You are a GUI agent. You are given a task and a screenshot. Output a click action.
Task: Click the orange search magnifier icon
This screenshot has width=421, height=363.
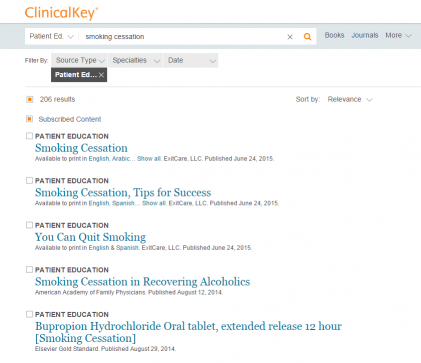click(x=307, y=37)
